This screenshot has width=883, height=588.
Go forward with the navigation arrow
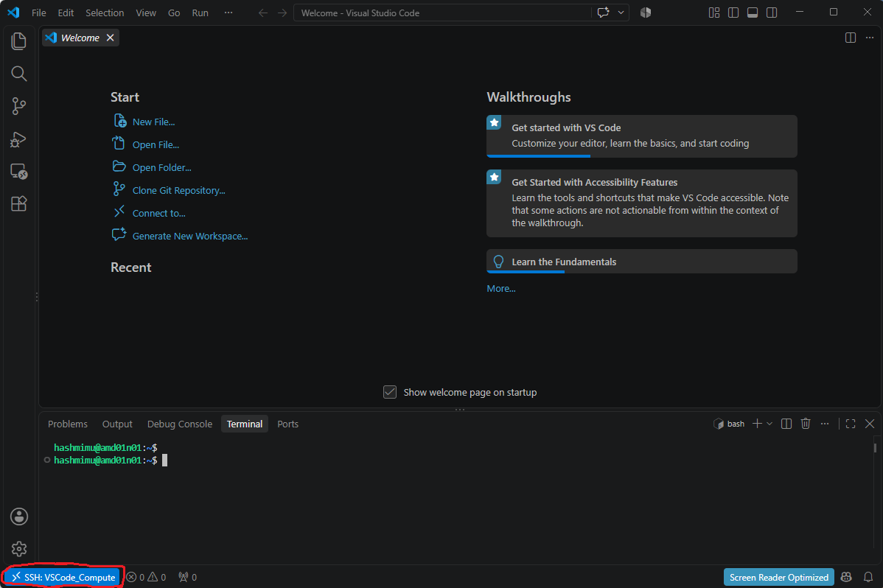282,13
